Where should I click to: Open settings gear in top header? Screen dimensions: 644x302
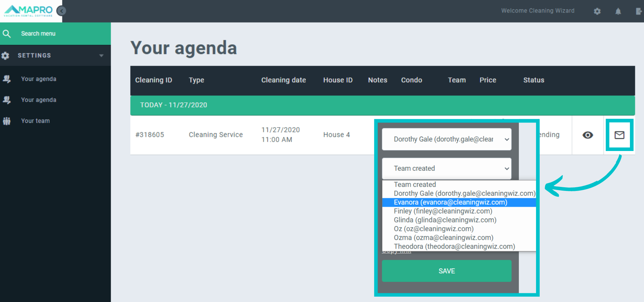coord(597,11)
